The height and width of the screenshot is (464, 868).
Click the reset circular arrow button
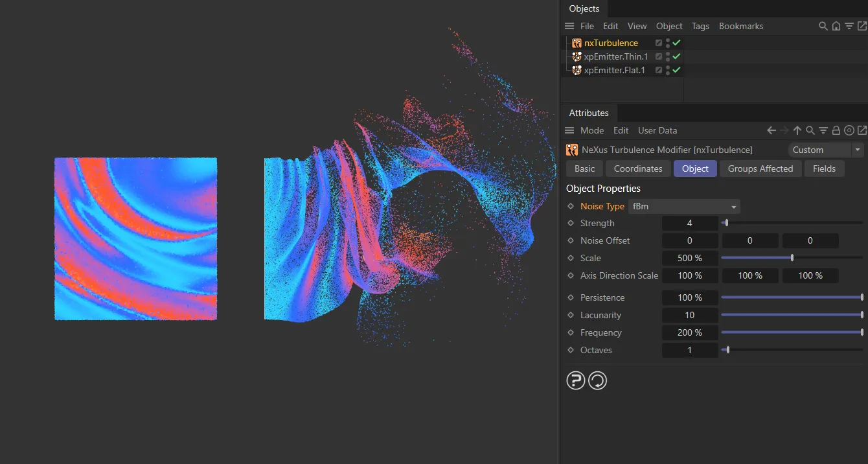pos(597,380)
